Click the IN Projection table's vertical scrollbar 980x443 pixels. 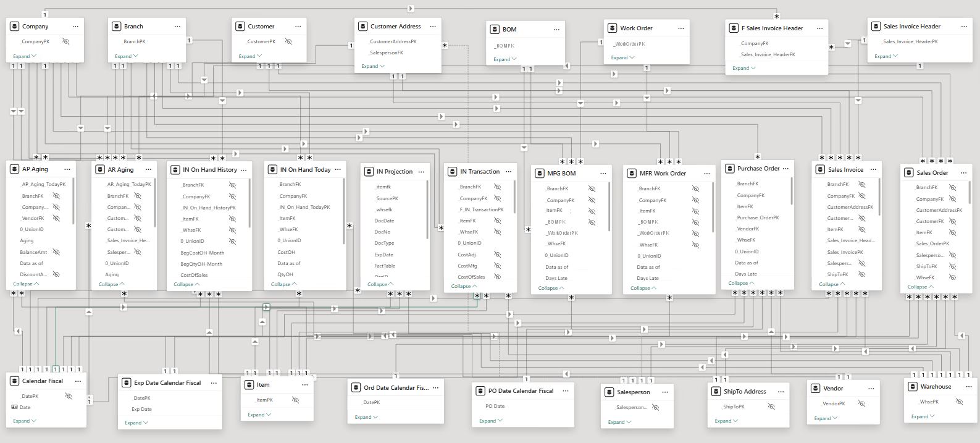427,210
